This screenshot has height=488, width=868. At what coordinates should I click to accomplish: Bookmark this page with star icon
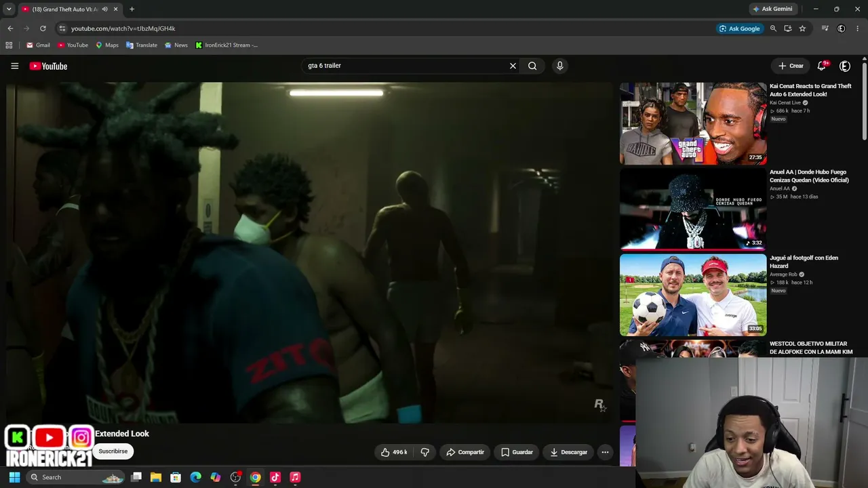click(x=802, y=28)
